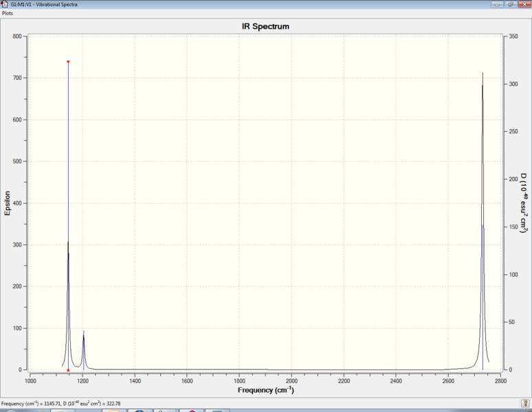
Task: Click the 500 tick on the Epsilon axis
Action: click(x=17, y=161)
